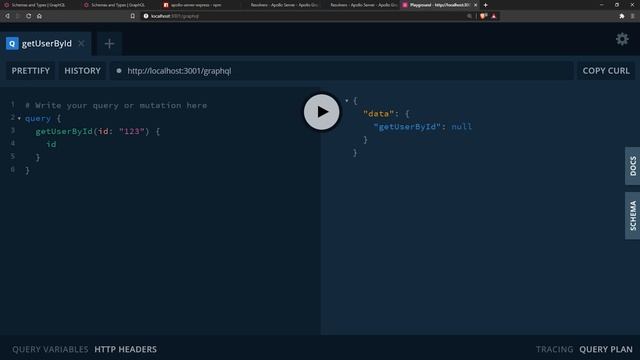Viewport: 640px width, 360px height.
Task: Bookmark this page using the bookmark icon
Action: pos(133,16)
